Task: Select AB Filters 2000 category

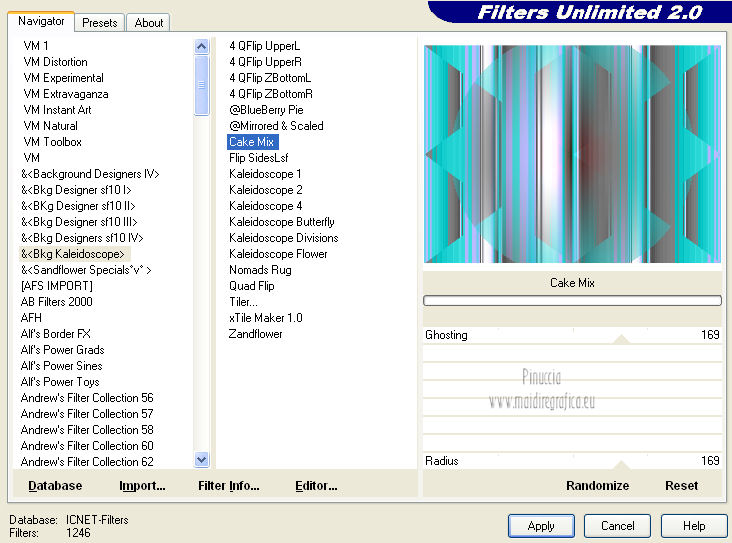Action: (56, 302)
